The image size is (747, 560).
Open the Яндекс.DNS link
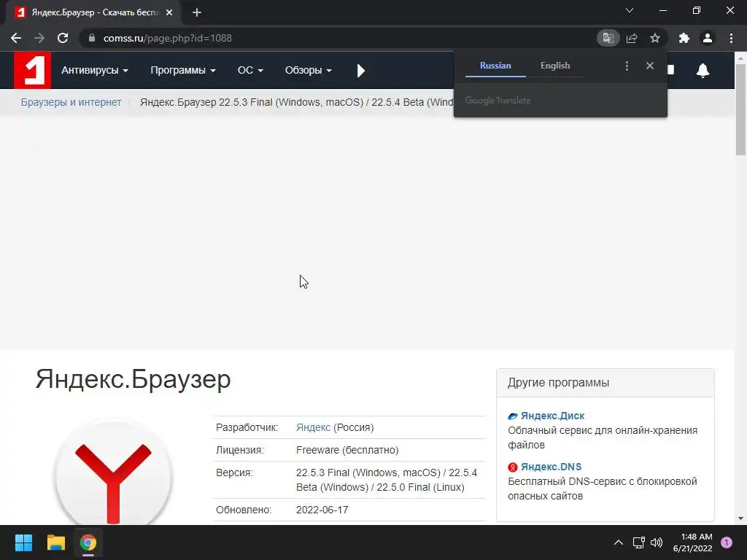551,467
